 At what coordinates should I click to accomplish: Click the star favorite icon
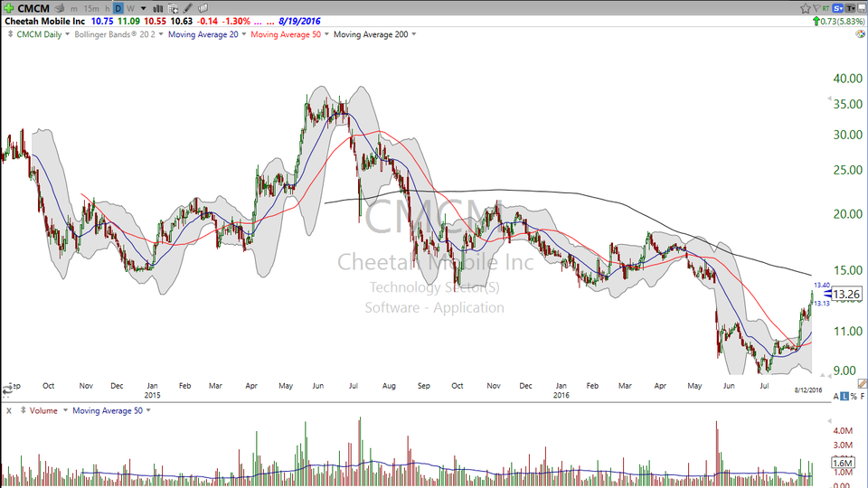click(805, 8)
